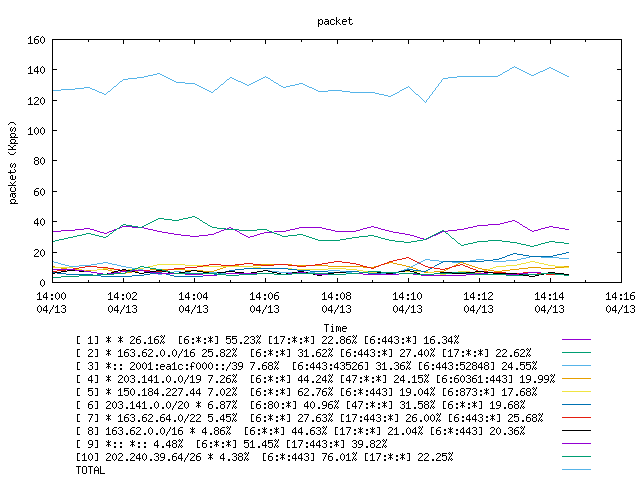Click the x-axis time label 14:10
The width and height of the screenshot is (640, 480).
point(407,296)
